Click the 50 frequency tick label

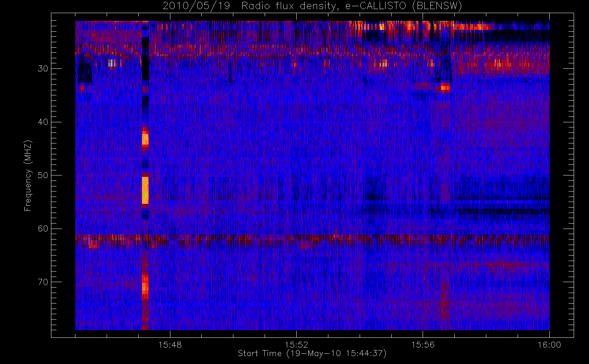(x=43, y=175)
